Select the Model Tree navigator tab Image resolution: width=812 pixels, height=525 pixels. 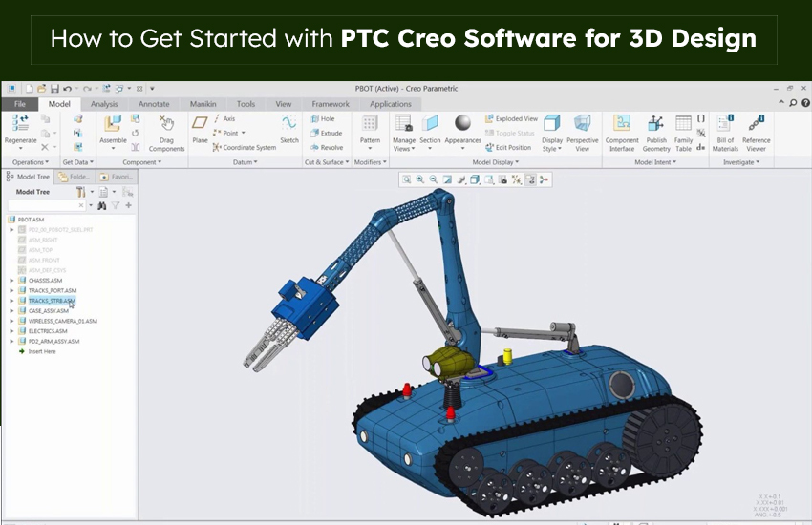click(x=28, y=177)
